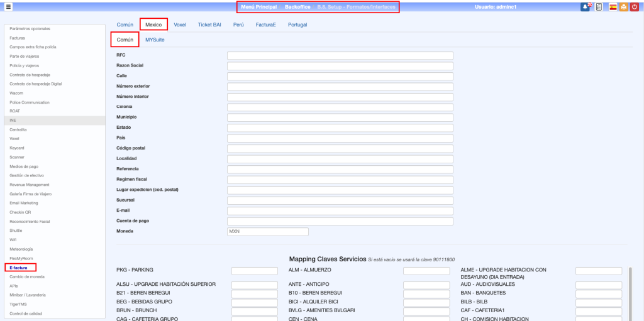Open the MYSuite sub-tab
This screenshot has height=321, width=644.
[155, 40]
